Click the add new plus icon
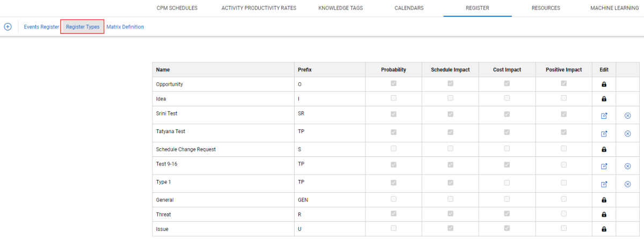Screen dimensions: 644x239 point(8,27)
